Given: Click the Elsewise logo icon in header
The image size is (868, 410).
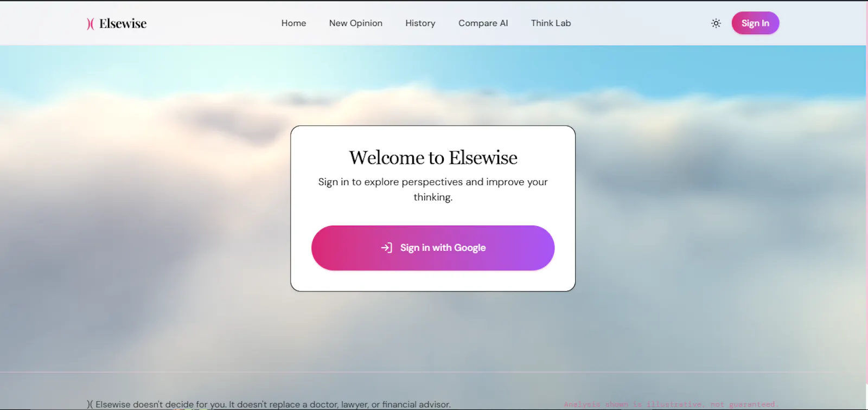Looking at the screenshot, I should 91,23.
